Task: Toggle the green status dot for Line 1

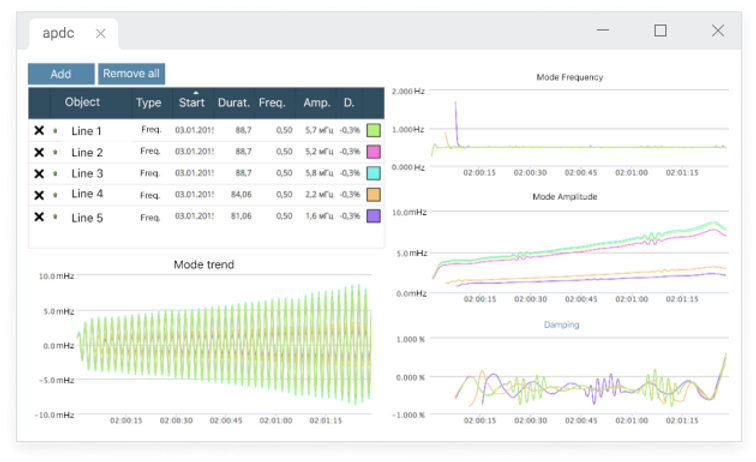Action: [55, 131]
